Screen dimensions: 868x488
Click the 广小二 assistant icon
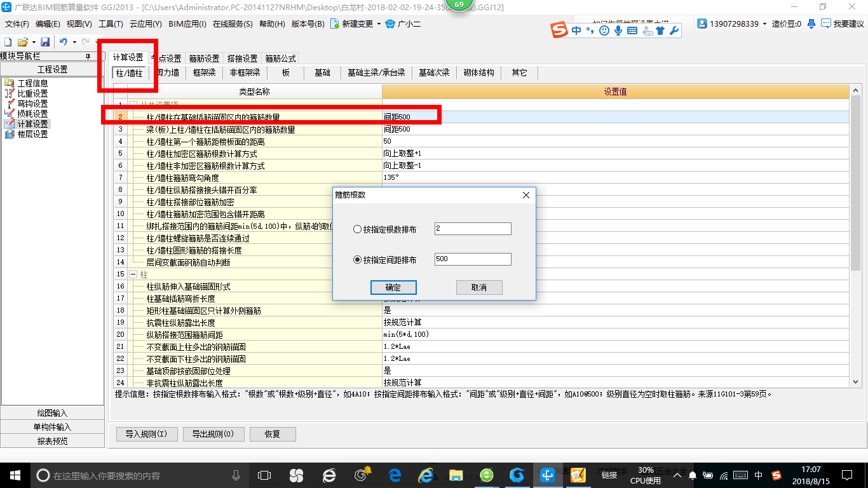tap(403, 24)
